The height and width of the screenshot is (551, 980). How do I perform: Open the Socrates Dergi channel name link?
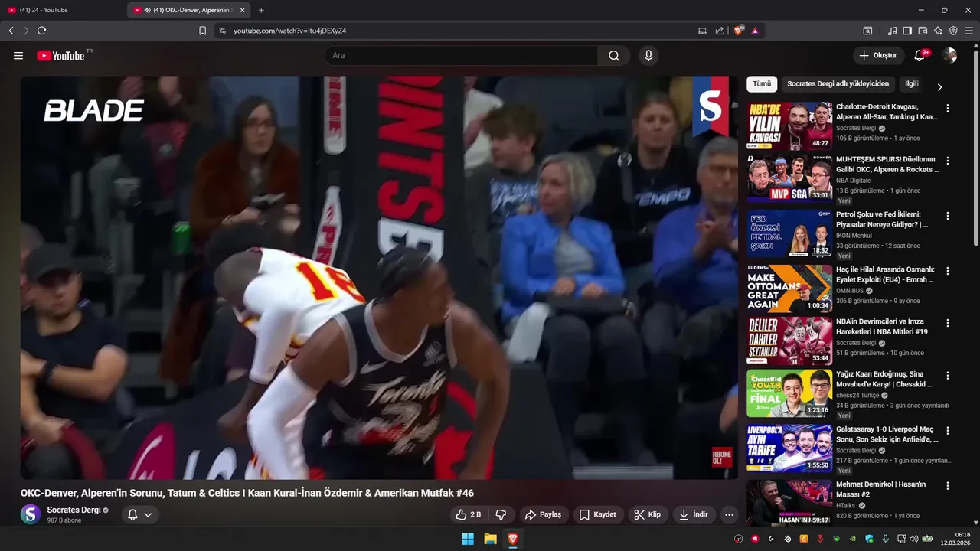[x=73, y=510]
